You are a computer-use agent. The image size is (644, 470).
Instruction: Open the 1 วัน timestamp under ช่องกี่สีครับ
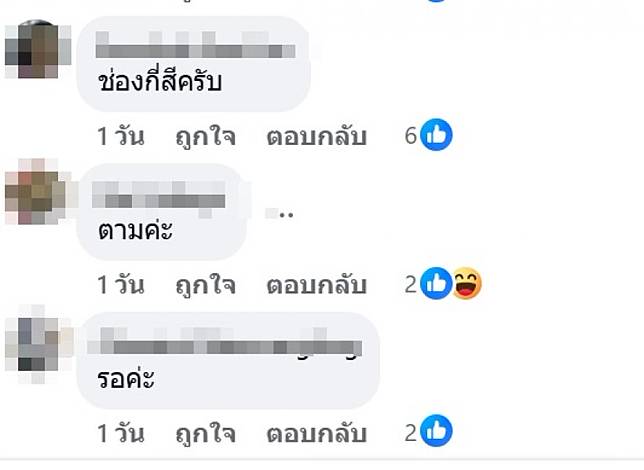point(121,136)
